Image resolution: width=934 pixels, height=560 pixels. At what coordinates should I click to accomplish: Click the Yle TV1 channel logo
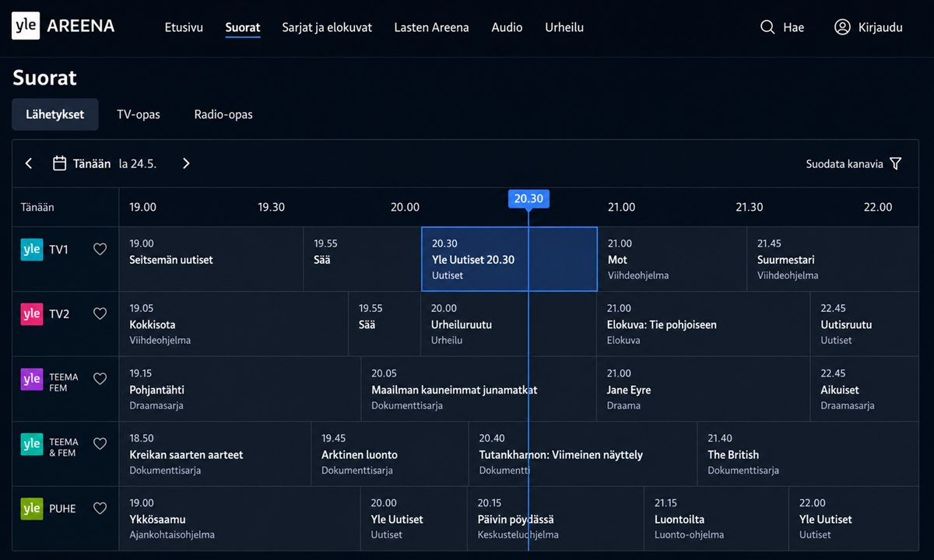[32, 250]
